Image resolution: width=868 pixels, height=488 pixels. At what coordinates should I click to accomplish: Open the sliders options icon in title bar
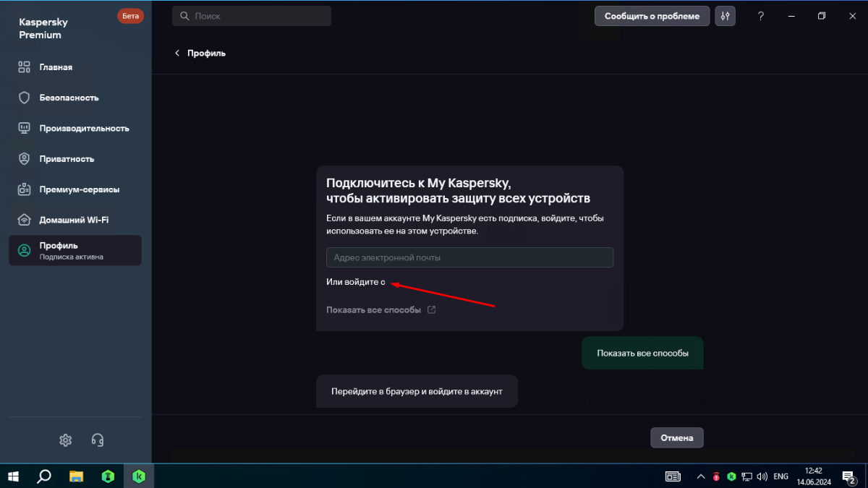pos(726,16)
